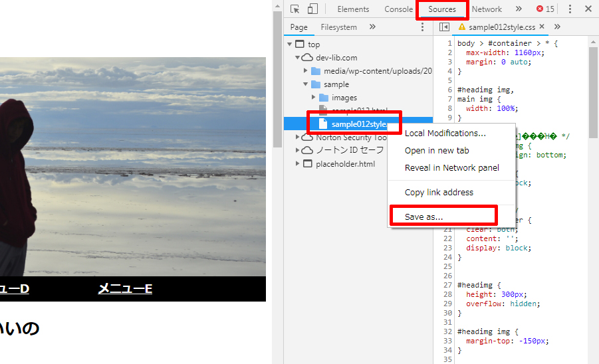The width and height of the screenshot is (599, 364).
Task: Show more navigator tabs beside Filesystem
Action: pos(372,27)
